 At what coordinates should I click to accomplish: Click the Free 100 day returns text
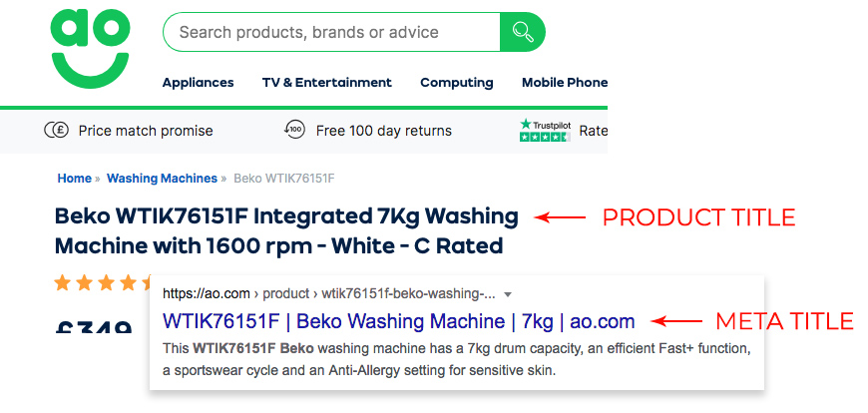coord(384,132)
